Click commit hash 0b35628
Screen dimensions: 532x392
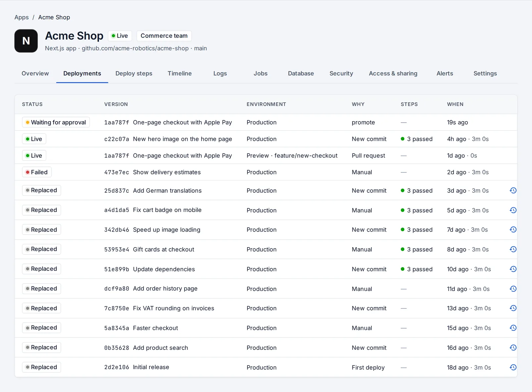pos(117,348)
